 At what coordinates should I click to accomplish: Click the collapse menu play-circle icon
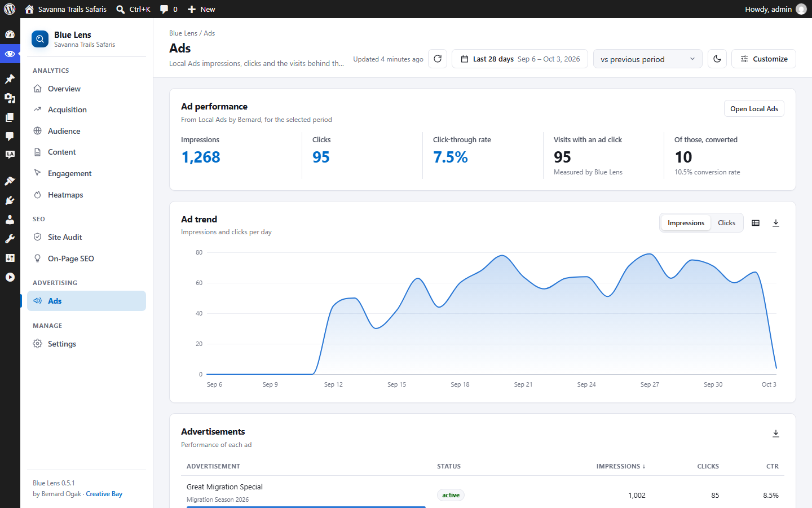pos(10,277)
